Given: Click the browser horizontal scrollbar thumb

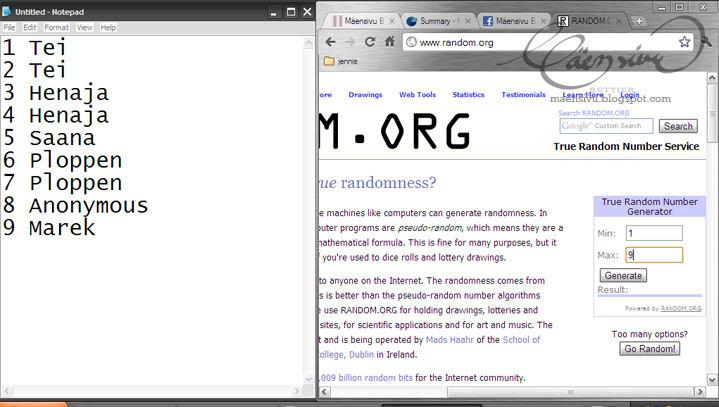Looking at the screenshot, I should pyautogui.click(x=570, y=392).
